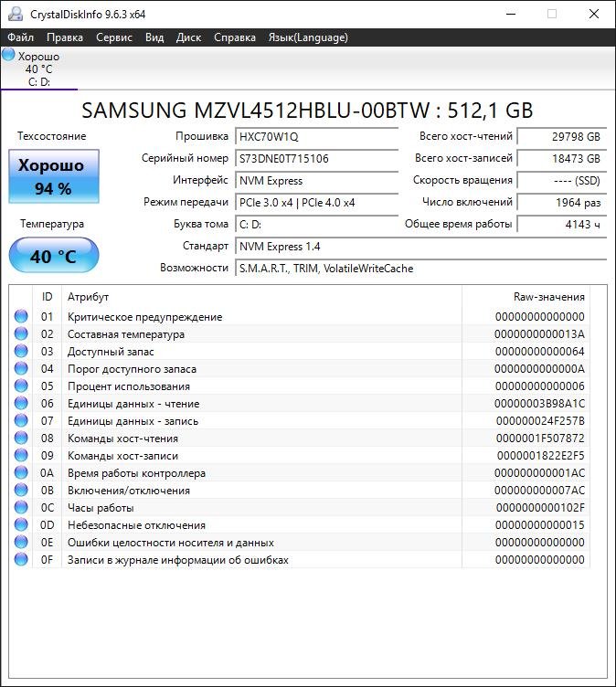Screen dimensions: 616x687
Task: Click status orb for attribute 04
Action: tap(21, 368)
